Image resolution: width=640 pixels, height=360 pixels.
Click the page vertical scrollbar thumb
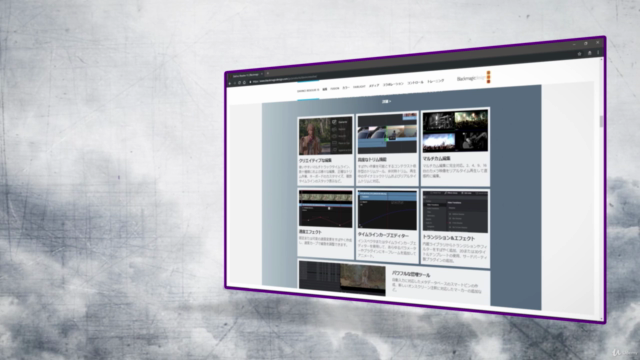point(601,121)
